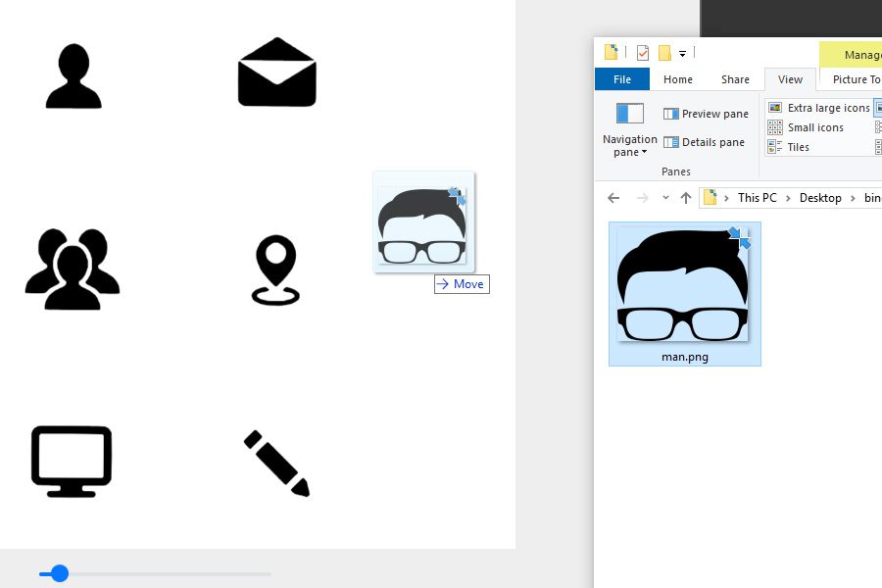
Task: Switch to the Home ribbon tab
Action: [x=677, y=79]
